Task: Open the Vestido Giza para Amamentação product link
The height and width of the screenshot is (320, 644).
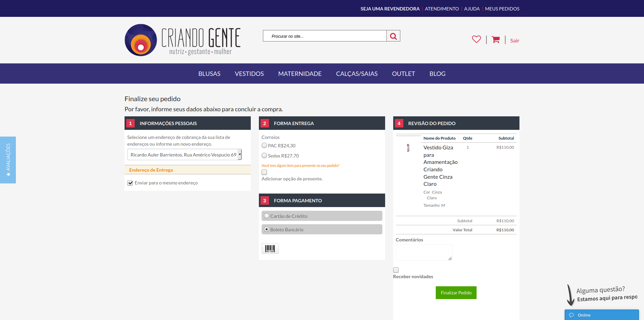Action: pyautogui.click(x=440, y=166)
